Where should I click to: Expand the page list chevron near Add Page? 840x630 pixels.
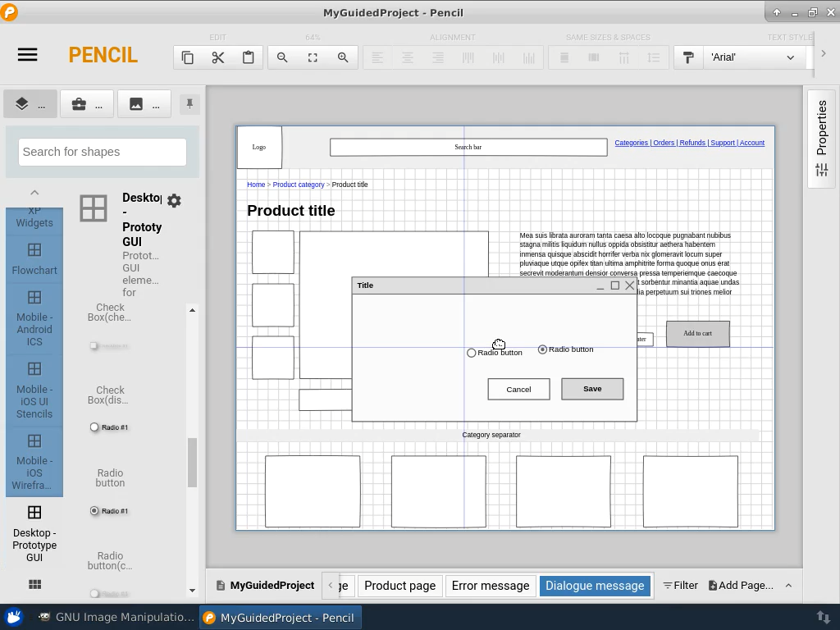[788, 586]
